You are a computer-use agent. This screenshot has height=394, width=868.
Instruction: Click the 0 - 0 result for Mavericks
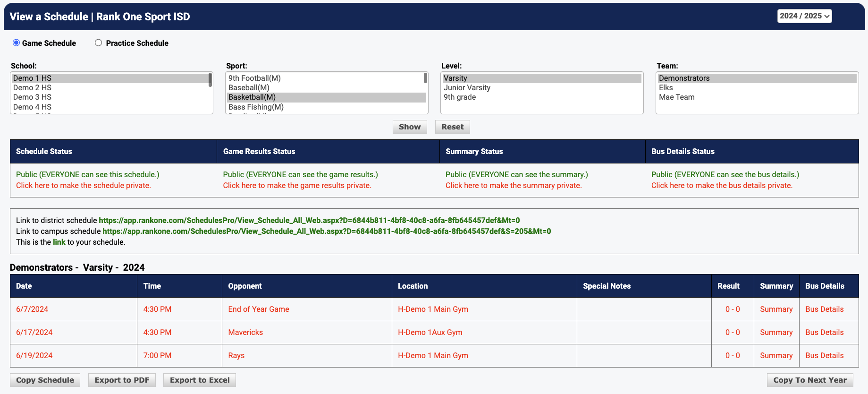click(x=733, y=332)
